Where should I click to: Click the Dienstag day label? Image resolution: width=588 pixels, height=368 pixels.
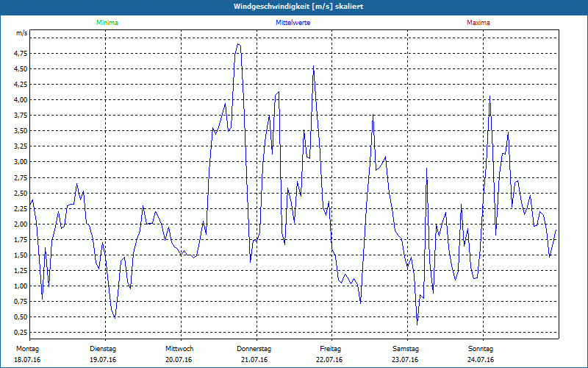click(x=103, y=349)
